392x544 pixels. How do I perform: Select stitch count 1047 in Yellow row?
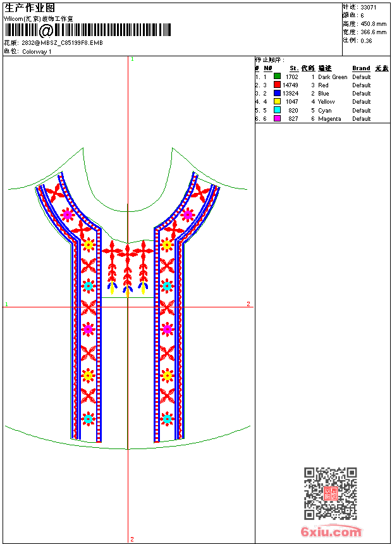(291, 102)
